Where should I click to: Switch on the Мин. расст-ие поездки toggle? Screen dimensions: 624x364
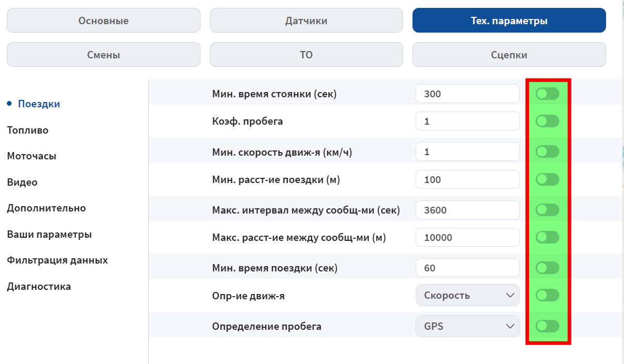tap(547, 179)
